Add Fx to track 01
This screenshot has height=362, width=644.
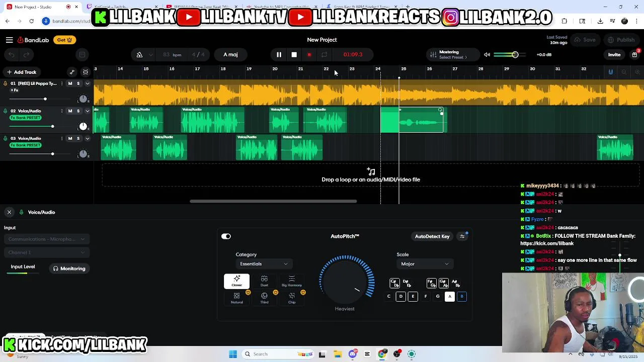pyautogui.click(x=15, y=90)
